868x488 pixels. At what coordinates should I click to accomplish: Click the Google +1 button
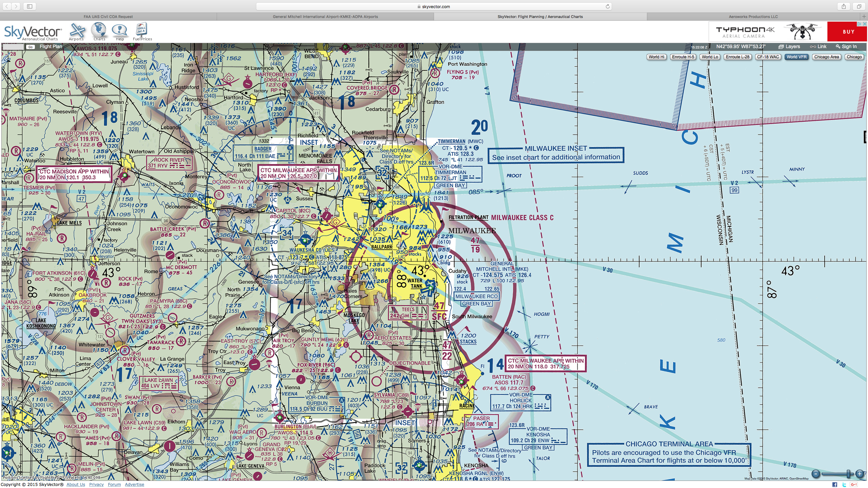pyautogui.click(x=854, y=485)
